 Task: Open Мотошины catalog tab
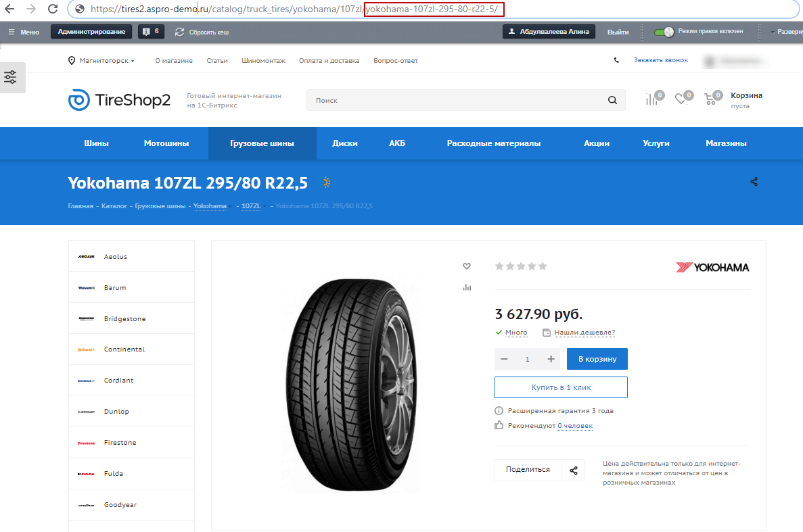click(166, 143)
